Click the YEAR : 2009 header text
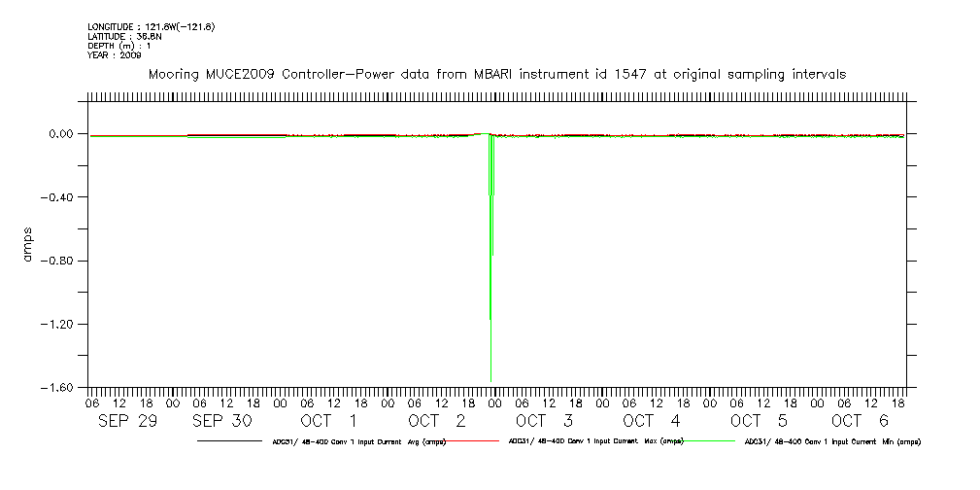The image size is (980, 490). coord(115,54)
